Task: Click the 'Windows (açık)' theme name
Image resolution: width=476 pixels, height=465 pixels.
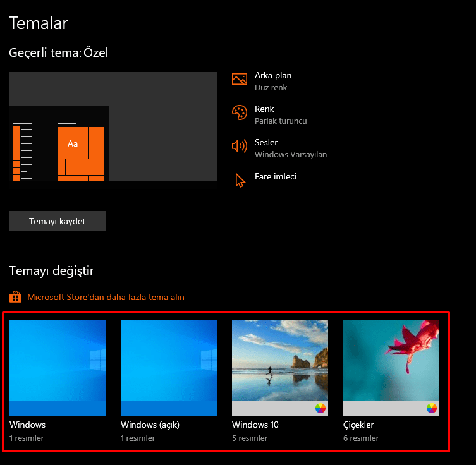Action: tap(150, 425)
